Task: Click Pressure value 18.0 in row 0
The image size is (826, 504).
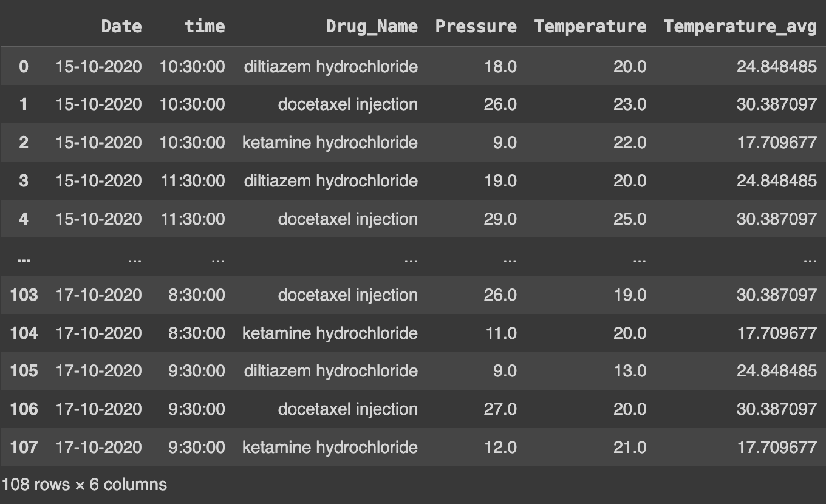Action: (500, 66)
